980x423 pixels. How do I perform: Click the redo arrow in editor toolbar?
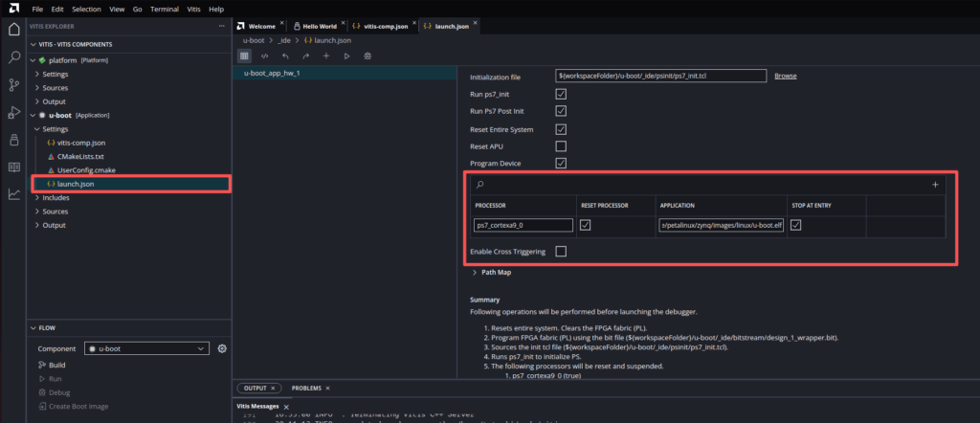click(305, 56)
